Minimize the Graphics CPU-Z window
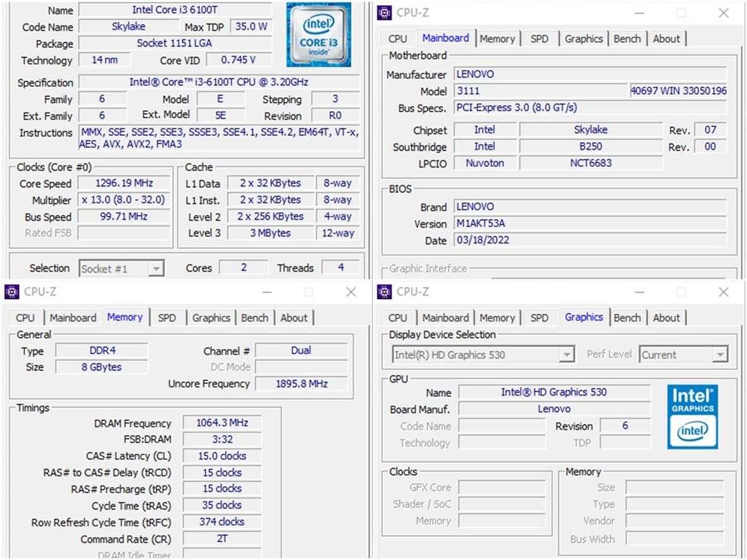747x560 pixels. (639, 291)
